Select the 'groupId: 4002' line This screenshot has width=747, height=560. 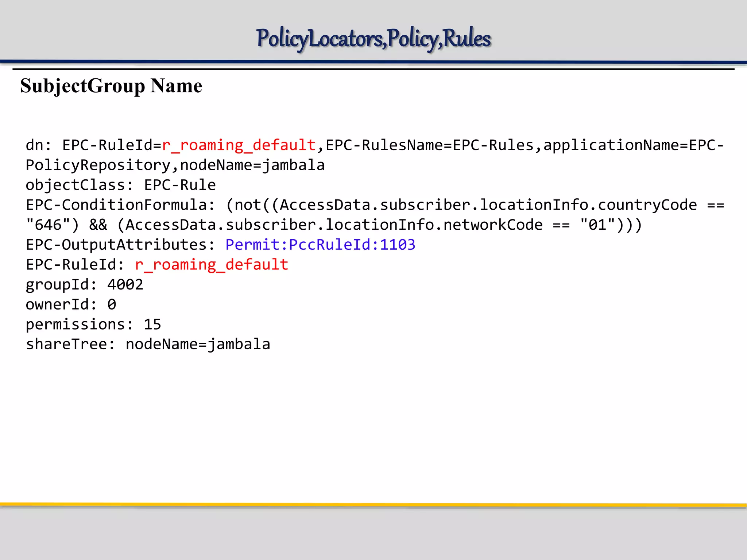(x=84, y=284)
